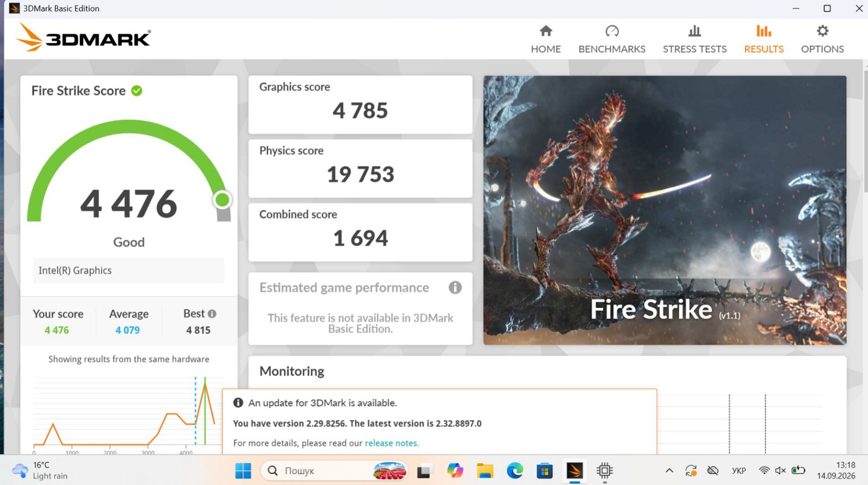Image resolution: width=868 pixels, height=485 pixels.
Task: Open the HOME tab
Action: [x=546, y=39]
